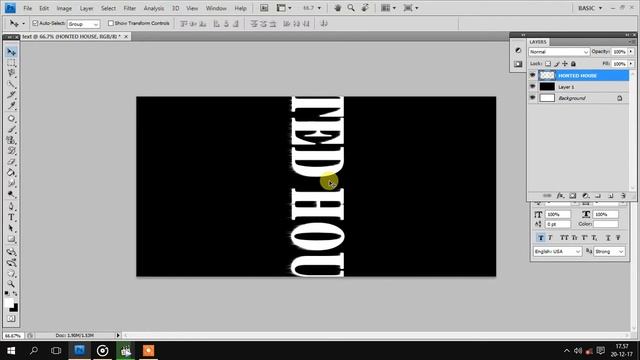The image size is (640, 360).
Task: Toggle lock all for the layer
Action: point(573,64)
